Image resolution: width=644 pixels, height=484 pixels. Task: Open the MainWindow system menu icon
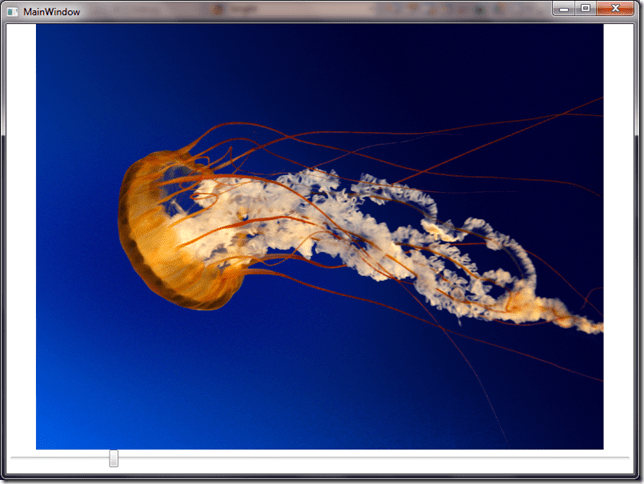12,11
